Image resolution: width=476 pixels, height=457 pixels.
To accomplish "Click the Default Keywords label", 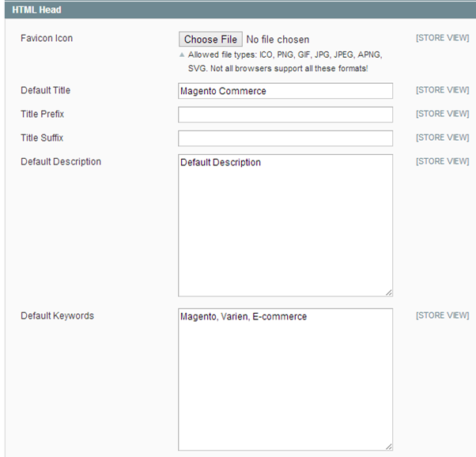I will point(57,316).
